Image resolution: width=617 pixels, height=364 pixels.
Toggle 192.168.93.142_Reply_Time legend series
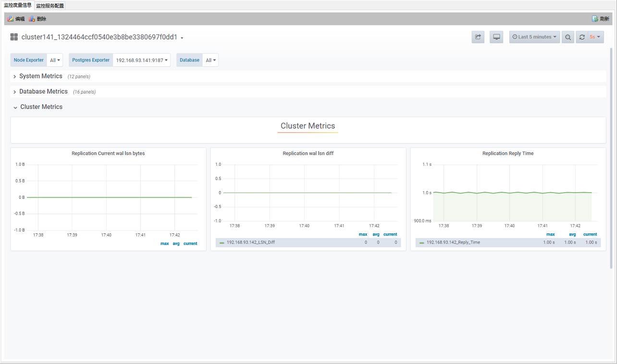click(x=453, y=243)
